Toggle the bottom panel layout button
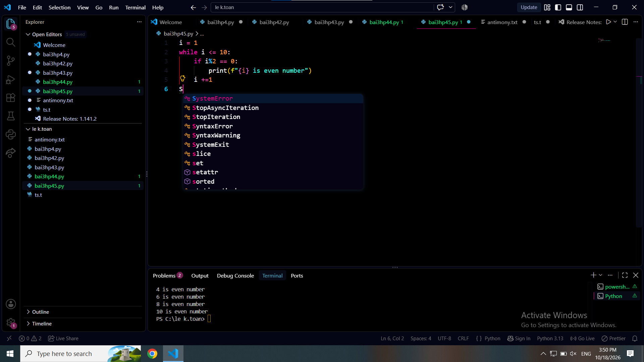The image size is (644, 362). (x=569, y=7)
